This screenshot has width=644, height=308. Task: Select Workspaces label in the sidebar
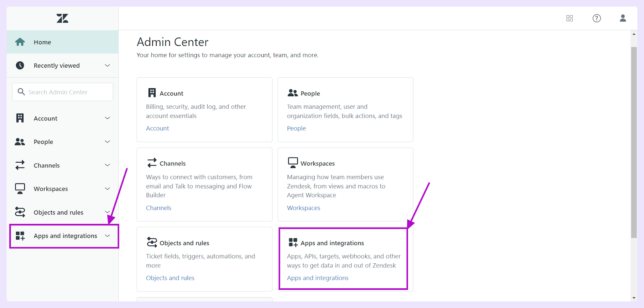pyautogui.click(x=51, y=189)
